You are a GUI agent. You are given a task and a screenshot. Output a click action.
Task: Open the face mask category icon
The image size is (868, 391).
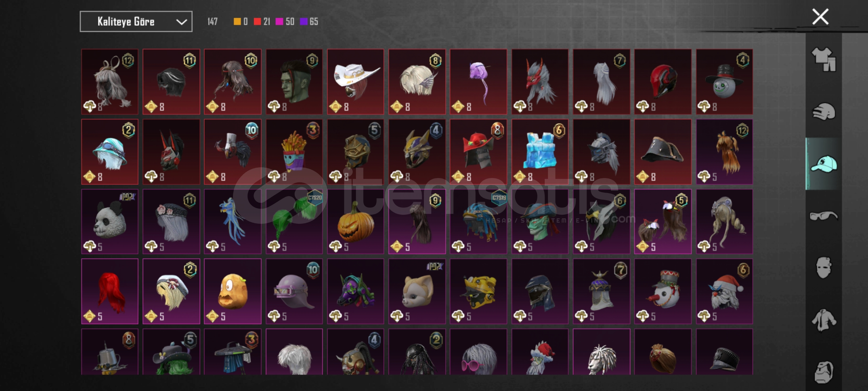824,268
